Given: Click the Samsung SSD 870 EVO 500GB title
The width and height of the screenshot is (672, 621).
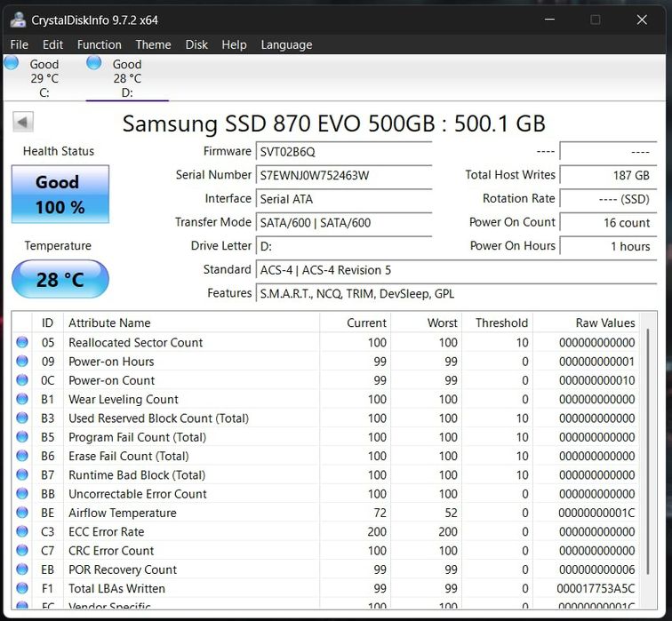Looking at the screenshot, I should click(x=334, y=123).
